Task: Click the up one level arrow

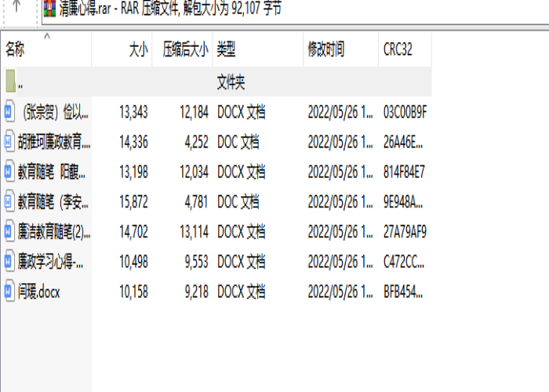Action: click(x=17, y=8)
